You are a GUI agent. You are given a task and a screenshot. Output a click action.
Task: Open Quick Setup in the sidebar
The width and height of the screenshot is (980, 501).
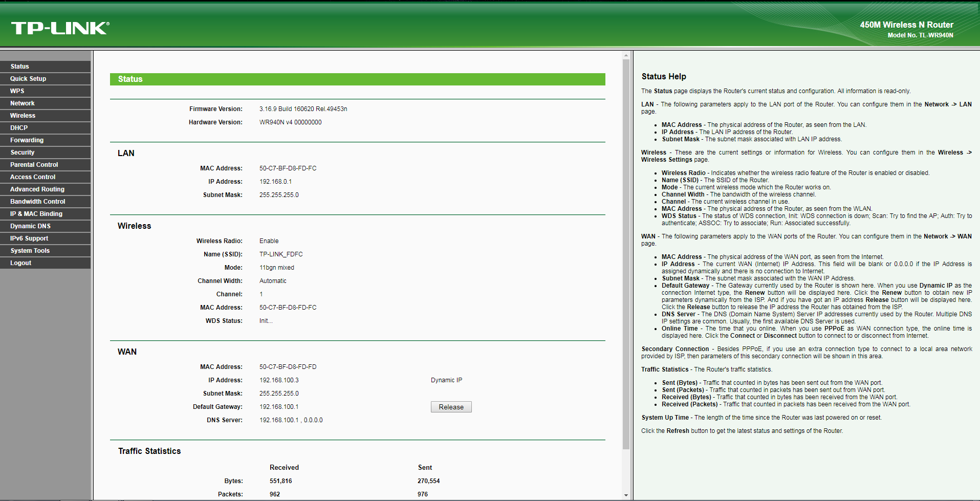click(x=45, y=79)
